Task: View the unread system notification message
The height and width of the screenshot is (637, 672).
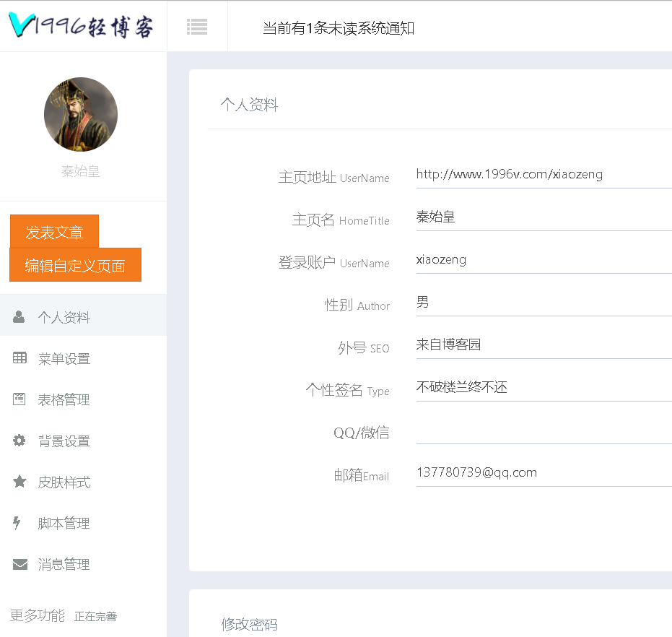Action: tap(338, 29)
